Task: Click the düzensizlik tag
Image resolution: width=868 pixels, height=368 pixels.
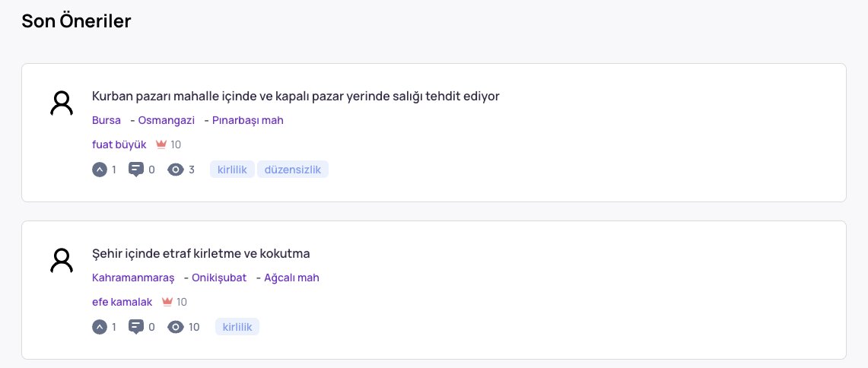Action: (x=293, y=170)
